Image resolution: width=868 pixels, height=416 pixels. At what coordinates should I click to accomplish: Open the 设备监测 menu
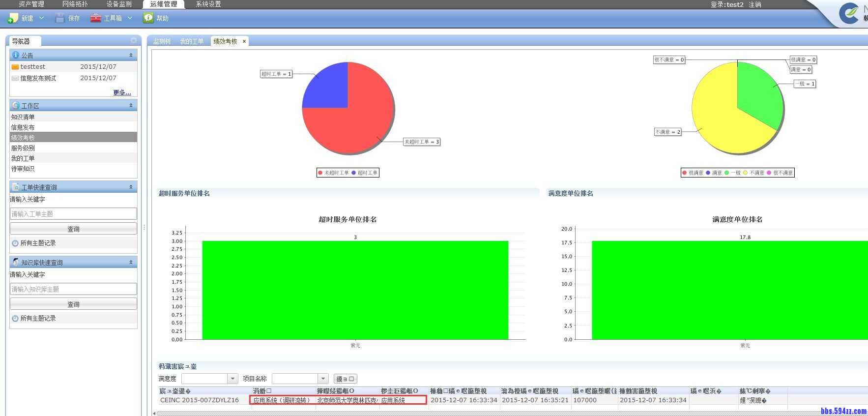(119, 4)
